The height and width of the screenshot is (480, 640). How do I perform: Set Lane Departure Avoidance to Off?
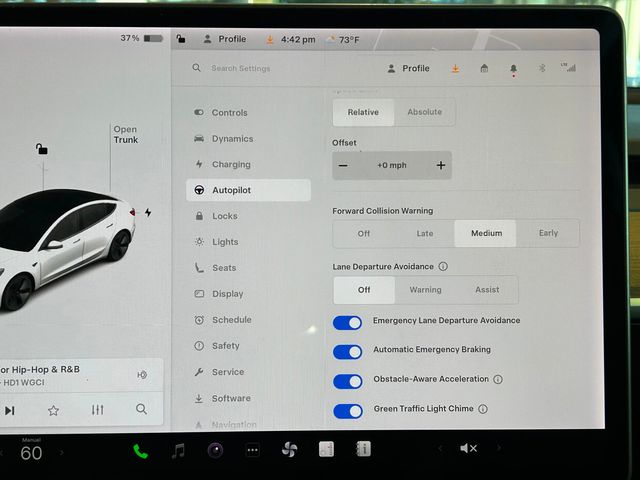[364, 290]
